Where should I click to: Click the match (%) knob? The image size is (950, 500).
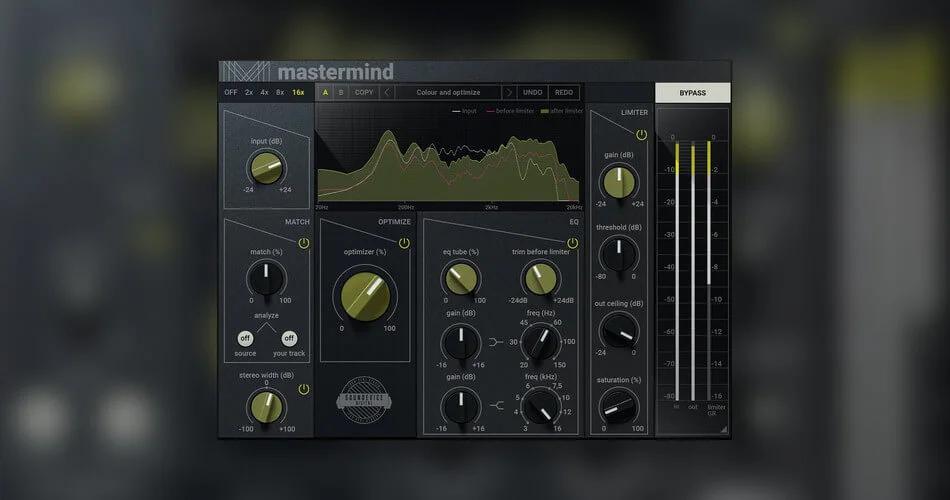[266, 278]
